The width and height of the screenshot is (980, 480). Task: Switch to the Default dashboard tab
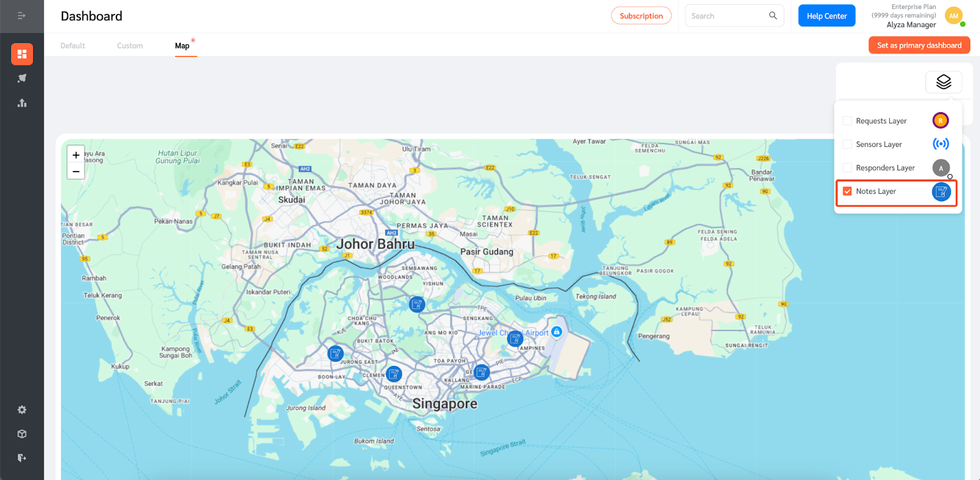[x=73, y=45]
